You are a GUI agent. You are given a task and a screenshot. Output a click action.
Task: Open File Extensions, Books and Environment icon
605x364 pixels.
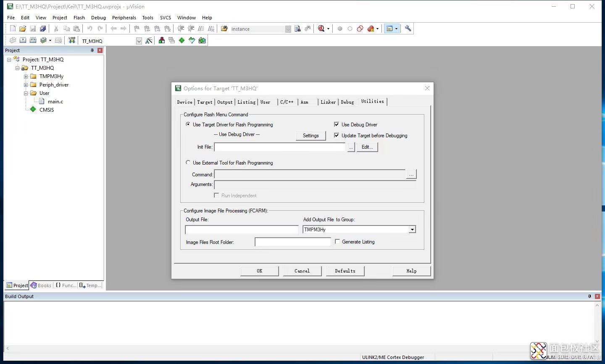pos(161,40)
